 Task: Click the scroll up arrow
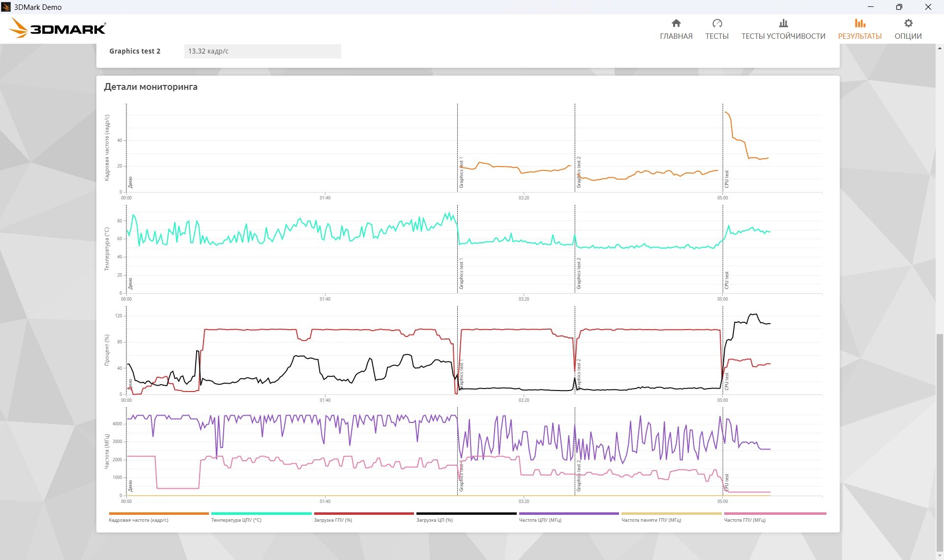(940, 48)
